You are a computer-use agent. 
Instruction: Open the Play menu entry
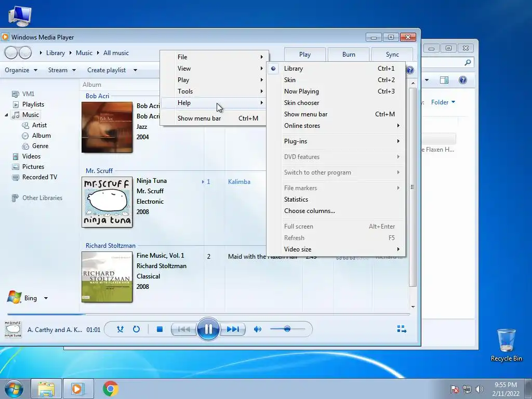pos(214,80)
